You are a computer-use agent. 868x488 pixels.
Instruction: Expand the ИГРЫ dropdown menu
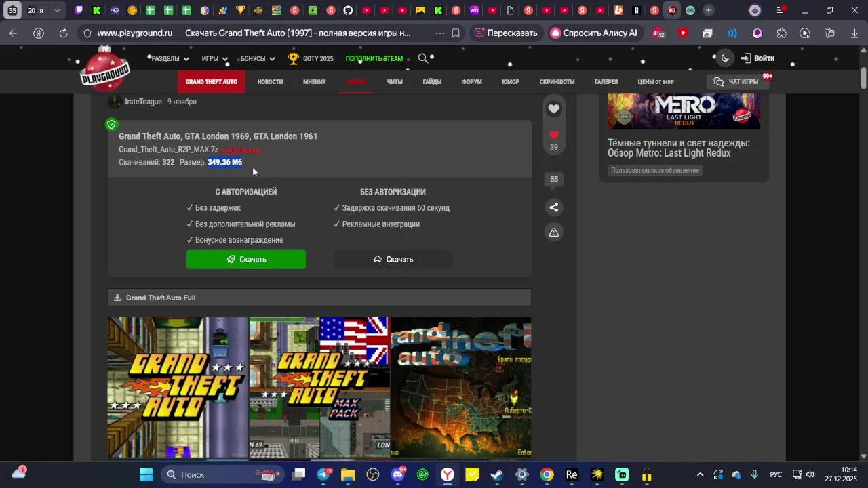pos(214,59)
